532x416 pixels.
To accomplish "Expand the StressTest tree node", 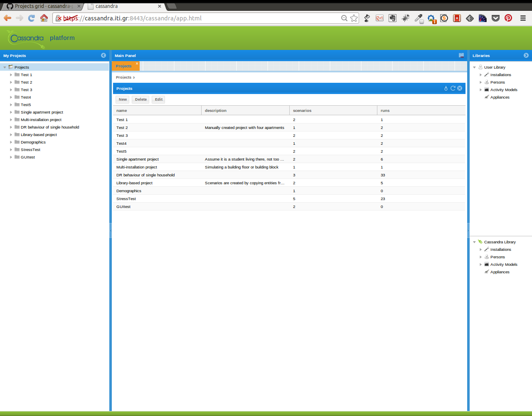I will (11, 150).
